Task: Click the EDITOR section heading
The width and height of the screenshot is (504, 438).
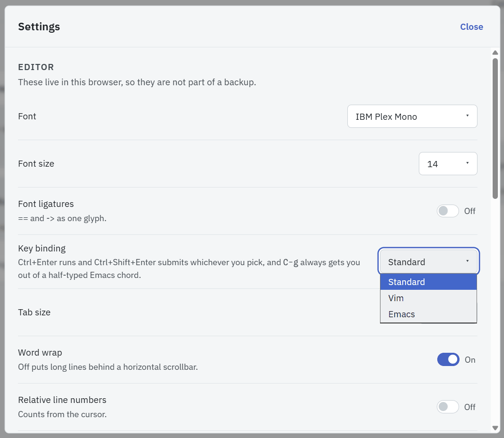Action: pyautogui.click(x=36, y=67)
